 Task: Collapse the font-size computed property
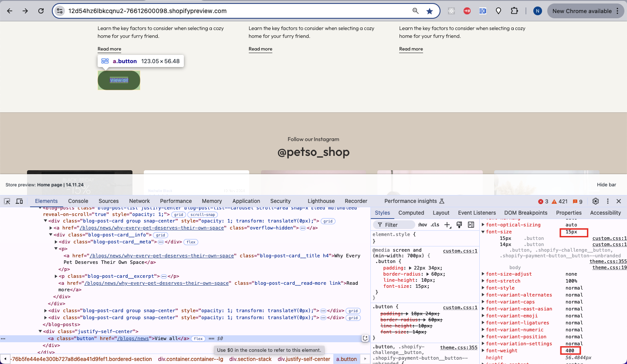pyautogui.click(x=483, y=232)
